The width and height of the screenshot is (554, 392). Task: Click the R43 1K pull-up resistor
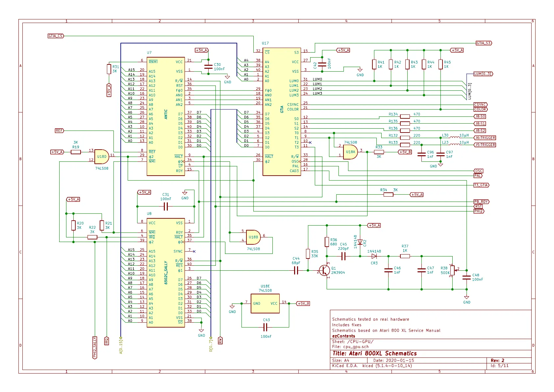(x=407, y=64)
